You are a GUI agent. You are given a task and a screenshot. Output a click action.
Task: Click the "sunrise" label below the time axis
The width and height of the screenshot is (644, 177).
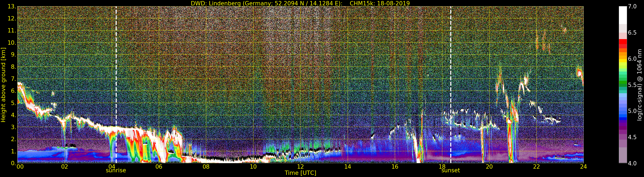[116, 171]
